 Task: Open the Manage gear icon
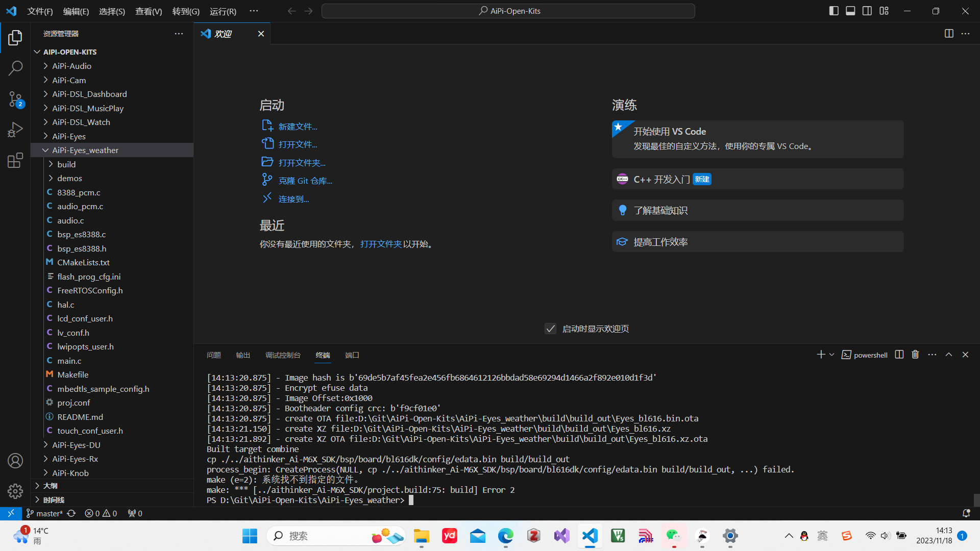click(x=15, y=491)
